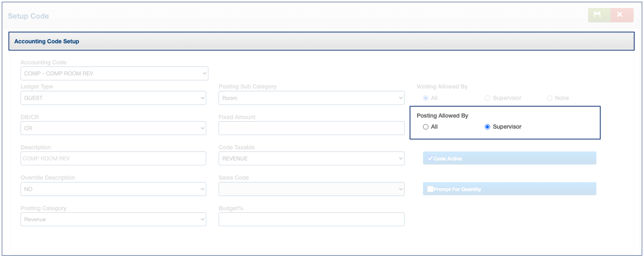Expand the Override Description dropdown

tap(113, 189)
